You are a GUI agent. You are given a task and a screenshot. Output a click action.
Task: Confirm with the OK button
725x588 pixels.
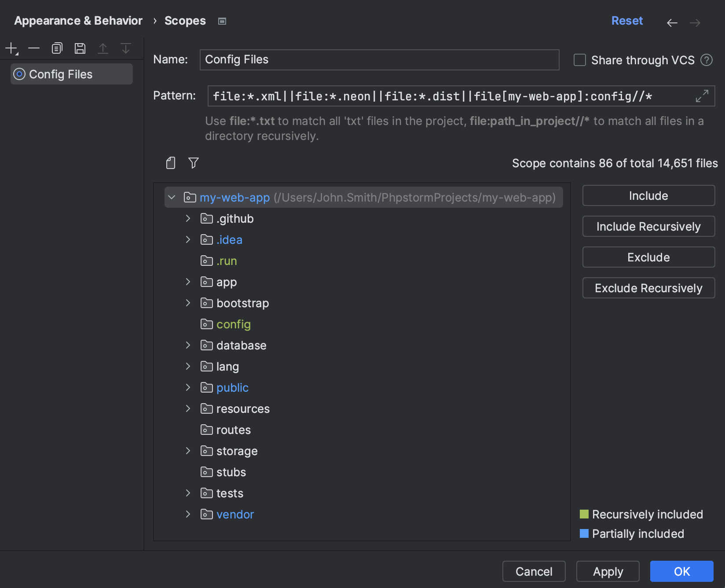(682, 571)
